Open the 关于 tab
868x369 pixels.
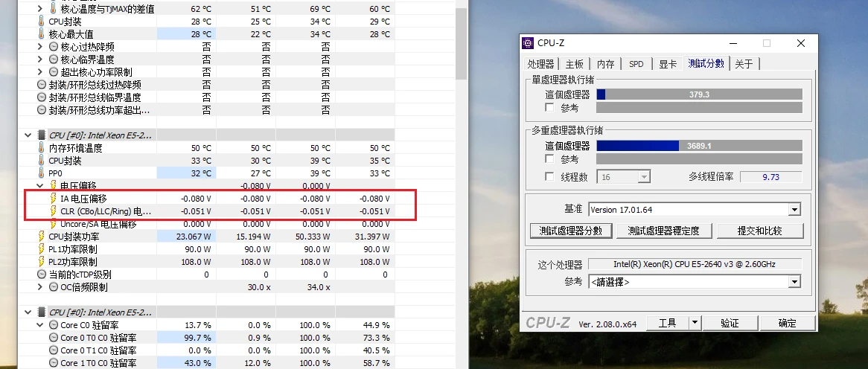(744, 64)
